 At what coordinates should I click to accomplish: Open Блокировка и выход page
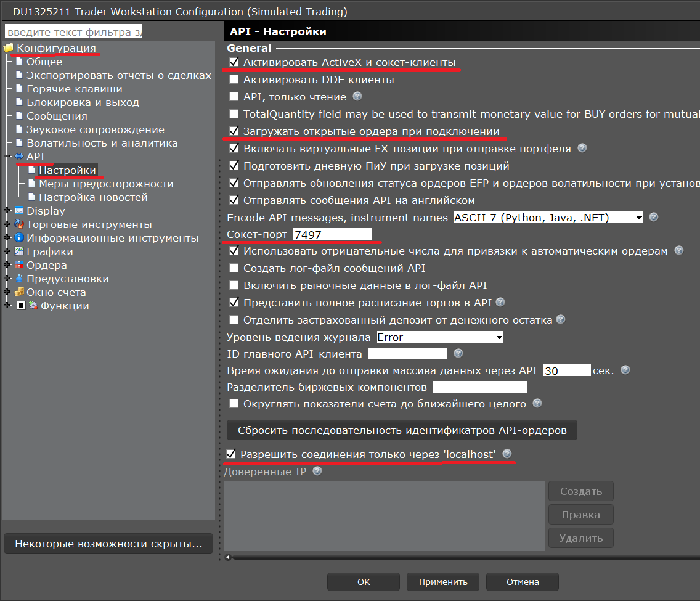pyautogui.click(x=83, y=102)
